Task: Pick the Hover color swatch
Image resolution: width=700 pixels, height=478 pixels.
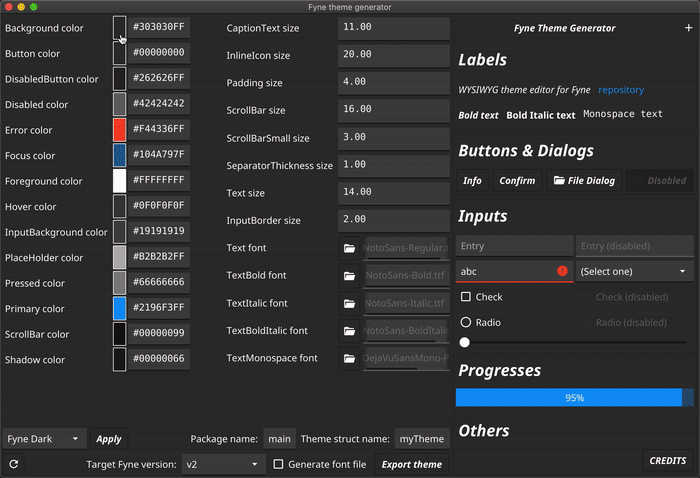Action: coord(119,205)
